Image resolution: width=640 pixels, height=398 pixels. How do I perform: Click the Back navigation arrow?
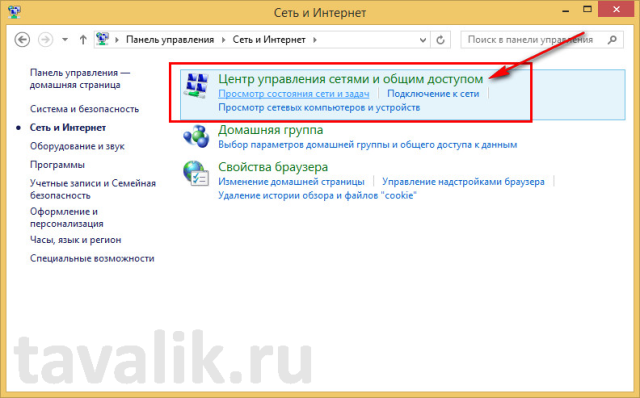[22, 40]
